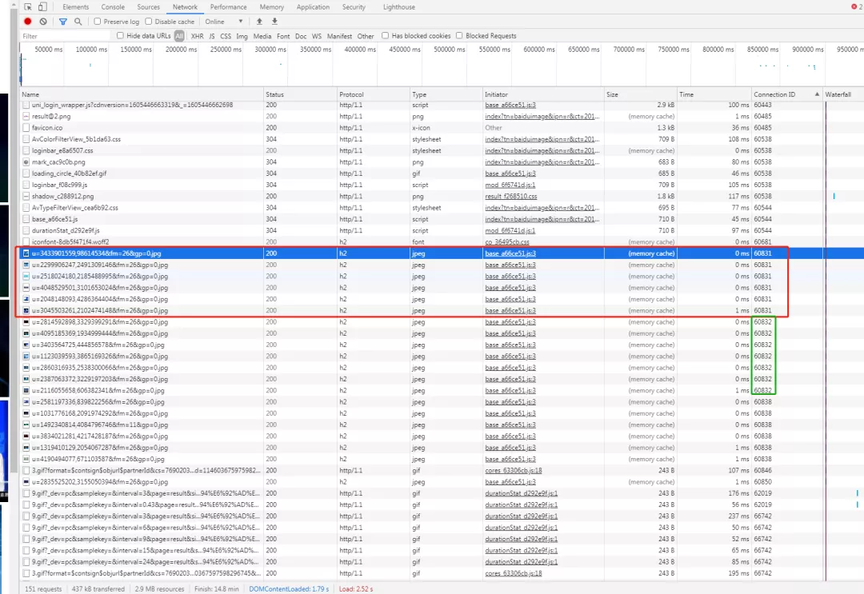Click the import HAR upload arrow
This screenshot has width=864, height=594.
[x=261, y=21]
